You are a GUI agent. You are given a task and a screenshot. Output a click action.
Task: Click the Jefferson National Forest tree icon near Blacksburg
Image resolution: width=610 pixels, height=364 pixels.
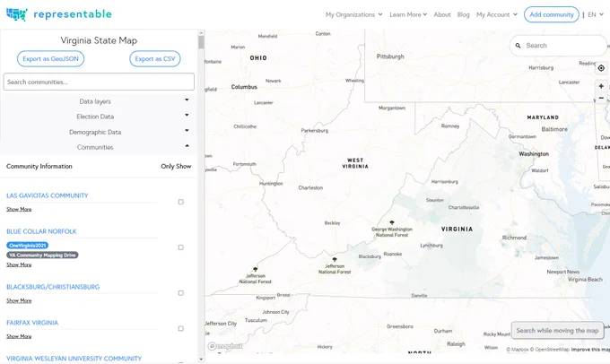coord(335,259)
